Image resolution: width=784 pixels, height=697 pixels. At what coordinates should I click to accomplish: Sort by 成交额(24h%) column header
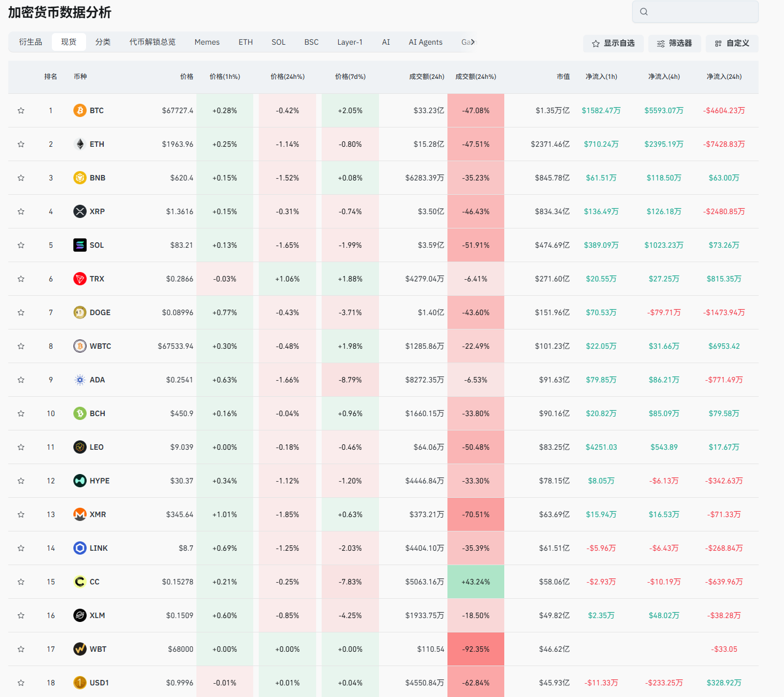[475, 77]
